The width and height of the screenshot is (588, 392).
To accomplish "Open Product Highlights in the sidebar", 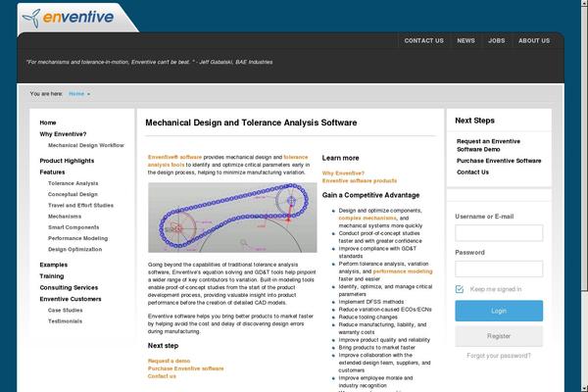I will click(67, 161).
